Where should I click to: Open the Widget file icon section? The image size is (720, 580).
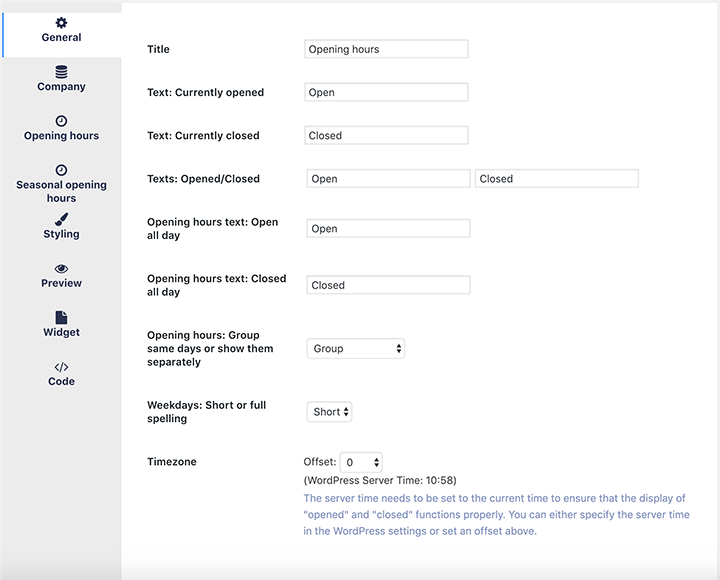[x=61, y=317]
